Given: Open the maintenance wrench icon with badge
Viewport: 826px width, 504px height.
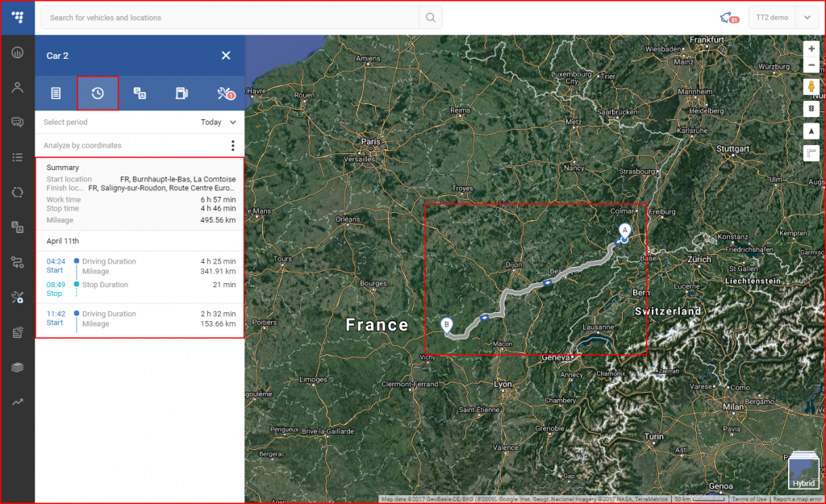Looking at the screenshot, I should (225, 94).
